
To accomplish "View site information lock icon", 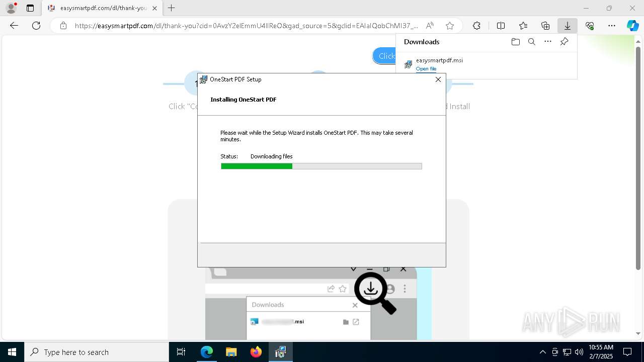I will (x=63, y=26).
